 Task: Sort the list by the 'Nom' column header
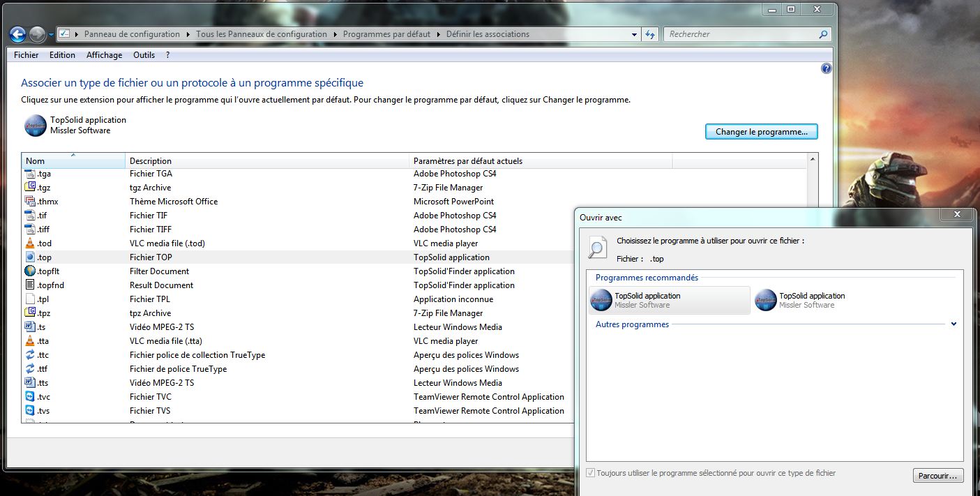(x=73, y=161)
